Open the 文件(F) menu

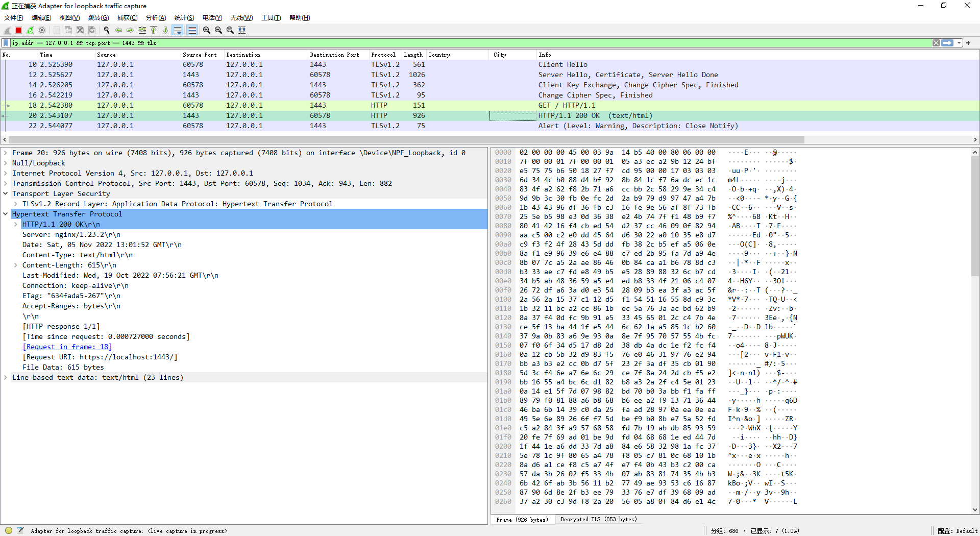pyautogui.click(x=14, y=17)
